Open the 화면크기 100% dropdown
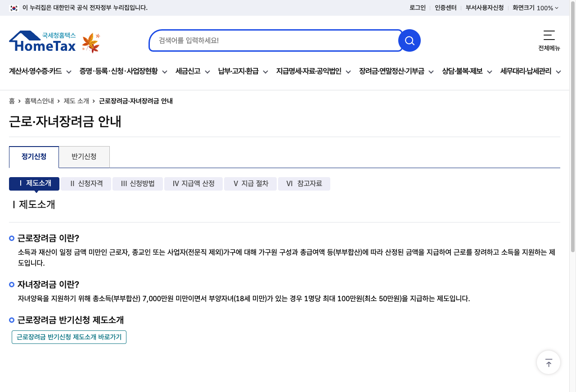 [535, 8]
